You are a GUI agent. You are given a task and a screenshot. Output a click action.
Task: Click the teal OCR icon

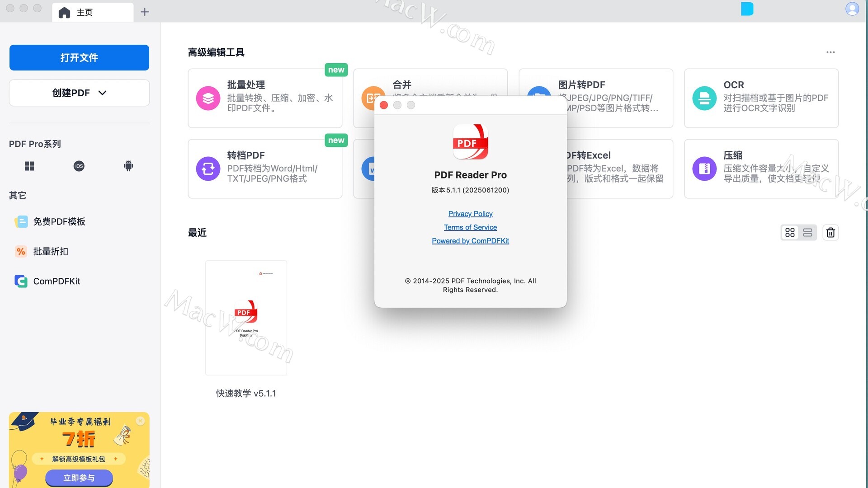pyautogui.click(x=704, y=98)
